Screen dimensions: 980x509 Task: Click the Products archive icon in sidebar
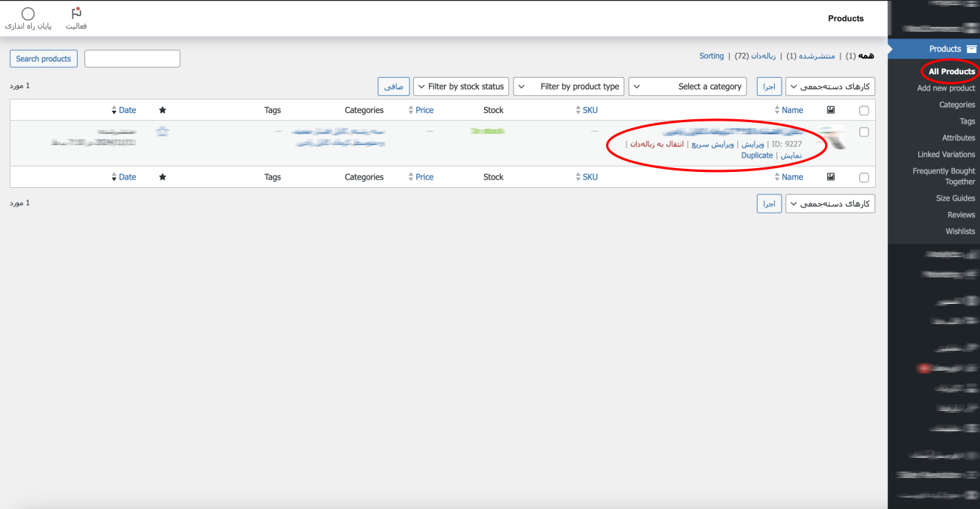pyautogui.click(x=971, y=49)
